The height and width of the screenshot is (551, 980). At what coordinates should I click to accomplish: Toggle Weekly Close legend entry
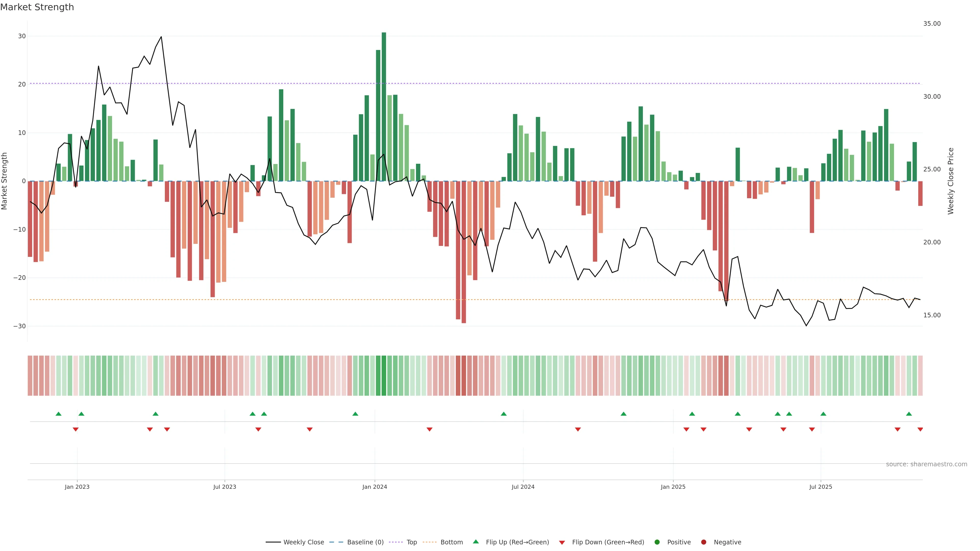(x=303, y=542)
